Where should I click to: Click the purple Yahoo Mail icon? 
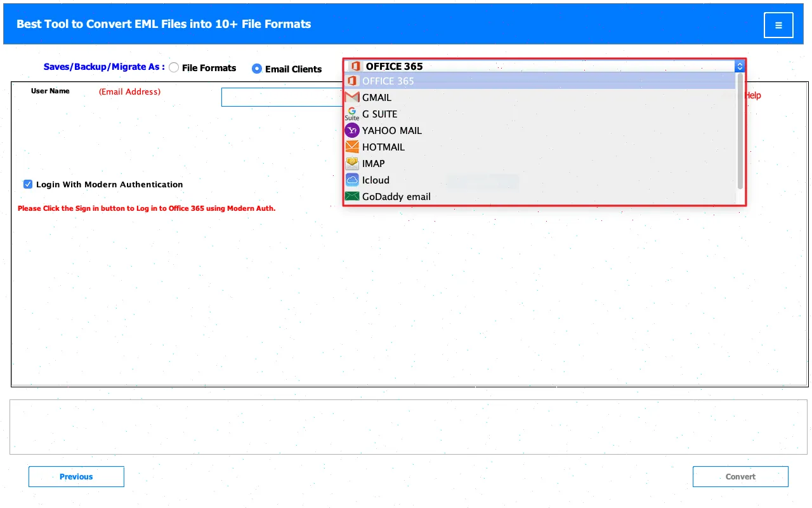352,130
